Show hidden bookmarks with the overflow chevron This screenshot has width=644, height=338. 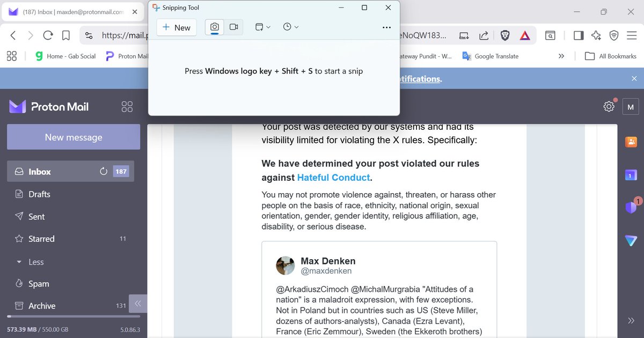(x=561, y=56)
